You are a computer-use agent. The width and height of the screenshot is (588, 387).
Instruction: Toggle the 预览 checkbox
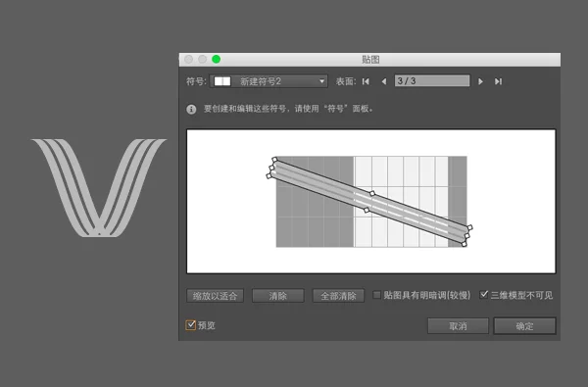(190, 324)
